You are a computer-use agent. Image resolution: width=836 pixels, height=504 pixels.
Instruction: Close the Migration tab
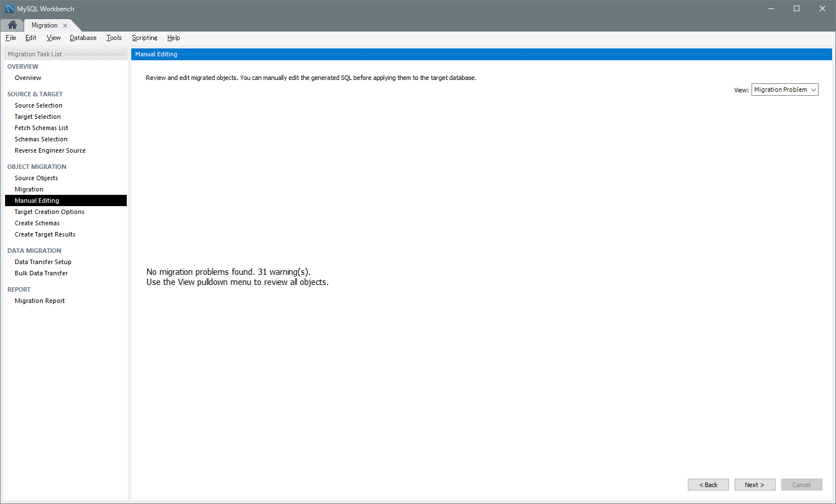pos(65,25)
